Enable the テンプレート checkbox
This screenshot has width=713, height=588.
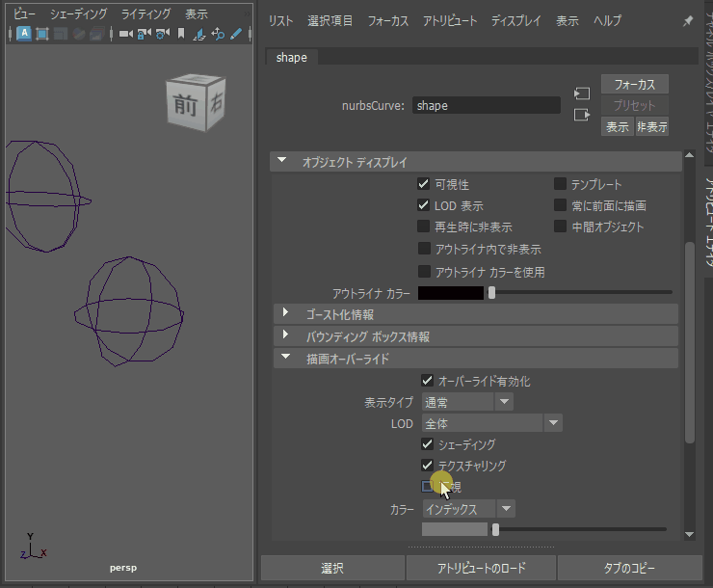560,184
